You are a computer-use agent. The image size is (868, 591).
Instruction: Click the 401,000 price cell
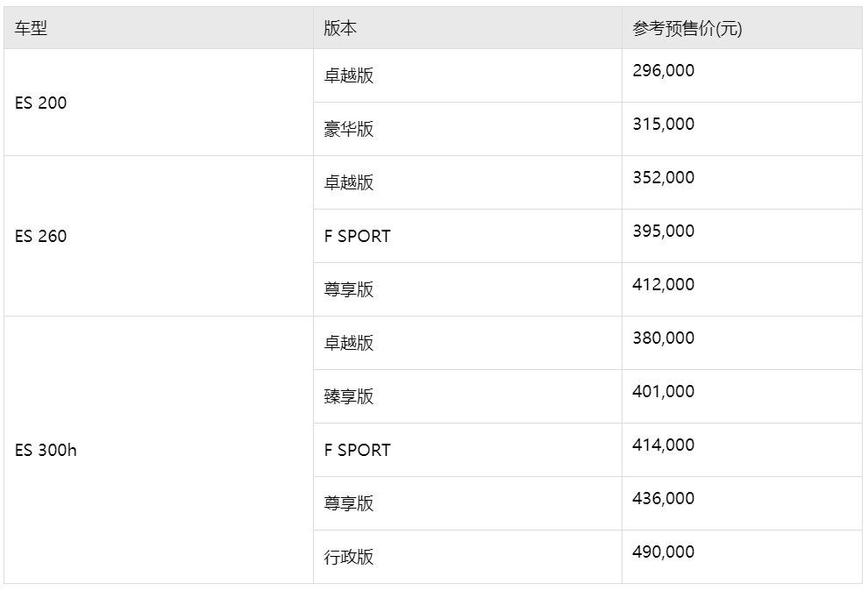tap(742, 396)
